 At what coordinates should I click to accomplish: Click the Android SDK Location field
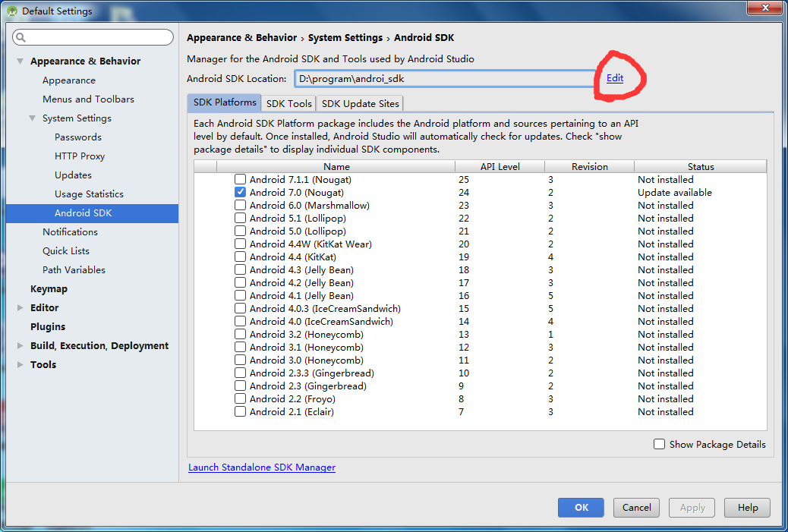click(x=446, y=78)
